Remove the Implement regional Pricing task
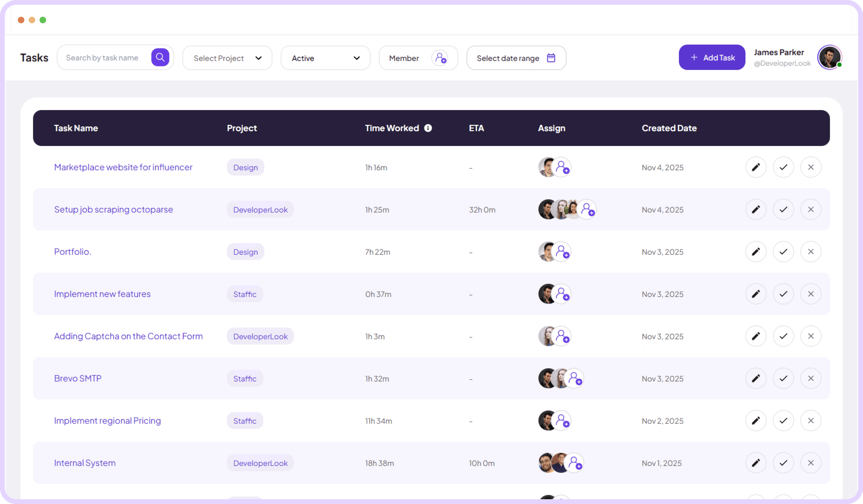 point(811,420)
